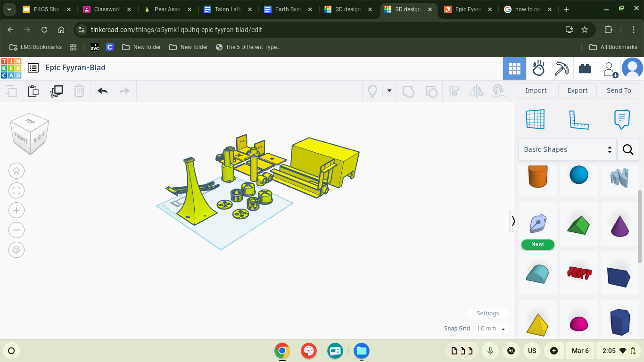Screen dimensions: 644x362
Task: Click the Duplicate and repeat icon
Action: click(57, 90)
